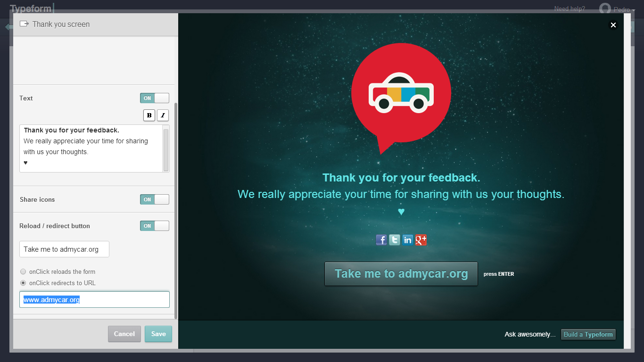Click the www.admycar.org URL field
The width and height of the screenshot is (644, 362).
coord(94,299)
